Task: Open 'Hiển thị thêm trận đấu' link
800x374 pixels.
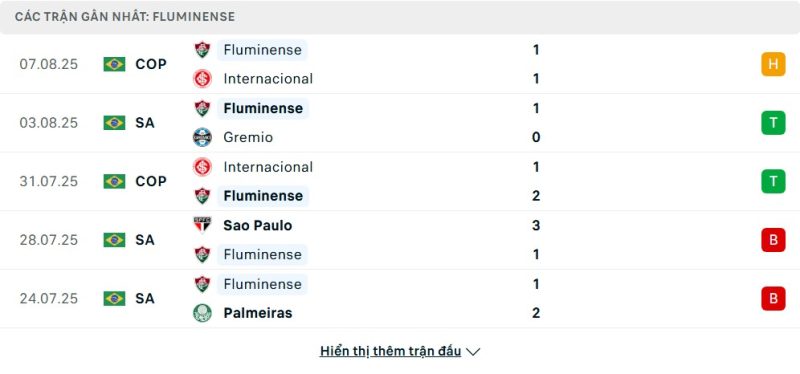Action: pyautogui.click(x=390, y=351)
